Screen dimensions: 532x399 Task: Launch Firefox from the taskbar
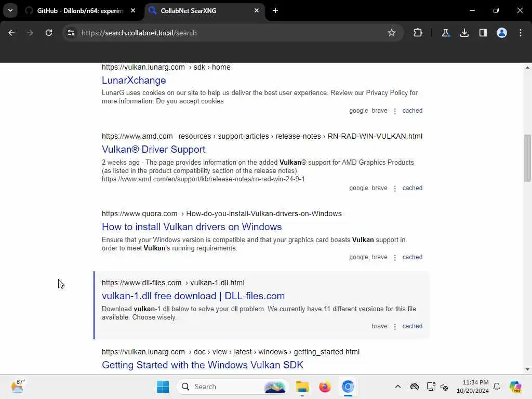point(325,387)
